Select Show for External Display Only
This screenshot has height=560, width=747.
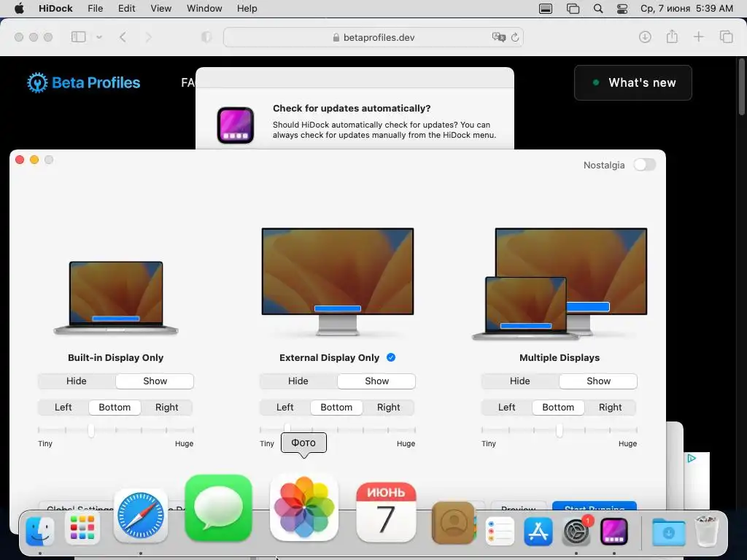376,381
